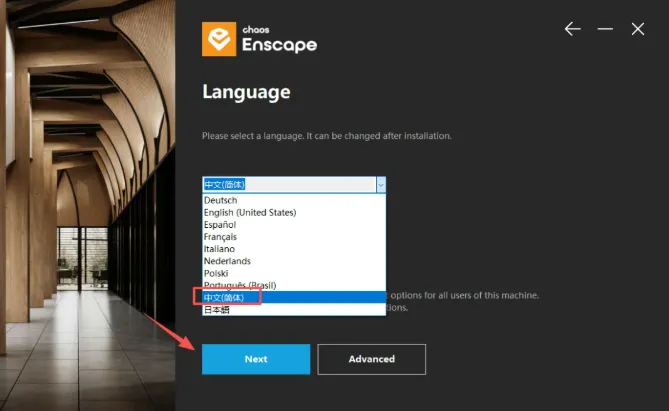Click the Chaos Enscape orange logo

coord(219,39)
